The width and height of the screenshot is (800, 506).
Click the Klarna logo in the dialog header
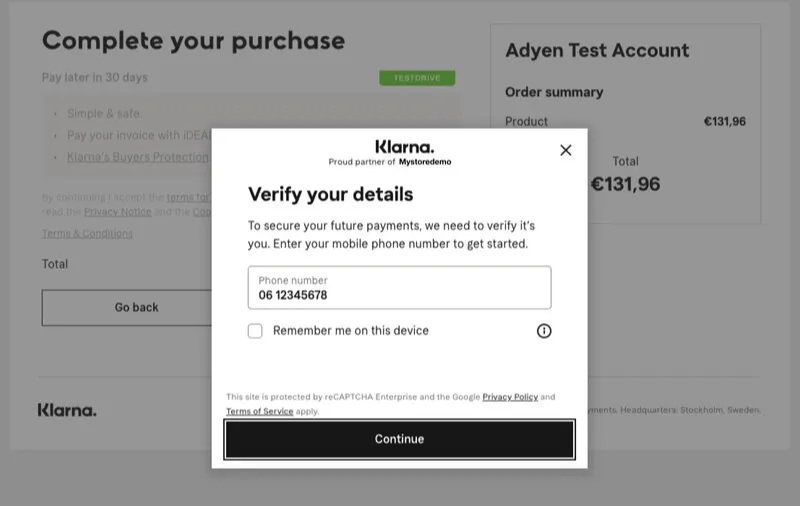click(405, 147)
